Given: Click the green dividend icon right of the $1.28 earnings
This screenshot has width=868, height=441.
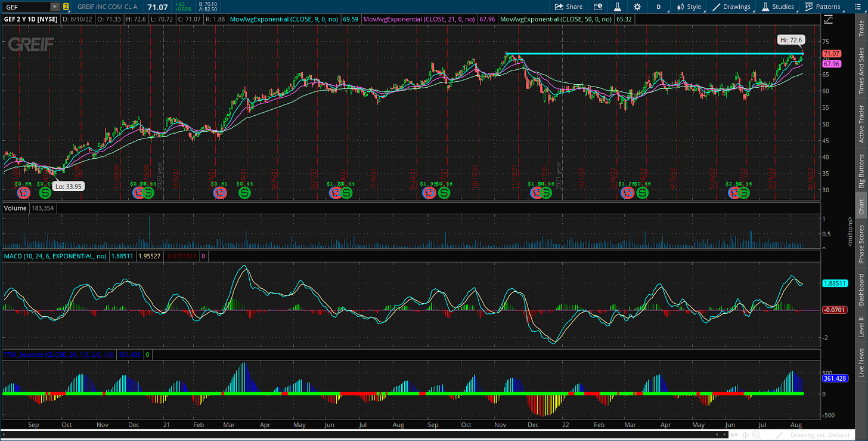Looking at the screenshot, I should pos(642,193).
